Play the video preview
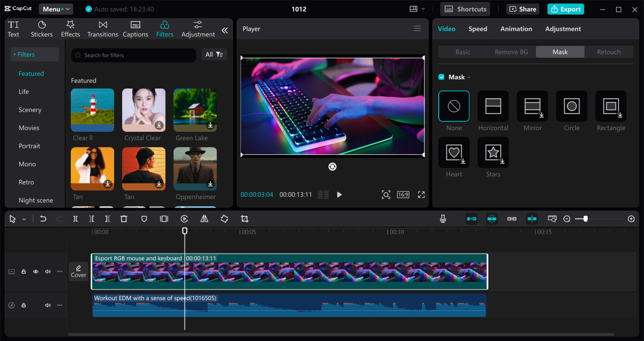This screenshot has height=341, width=644. pos(339,195)
